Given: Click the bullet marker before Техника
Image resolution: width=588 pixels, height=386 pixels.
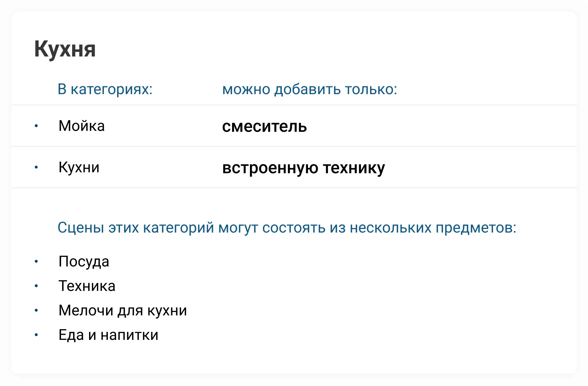Looking at the screenshot, I should (36, 286).
